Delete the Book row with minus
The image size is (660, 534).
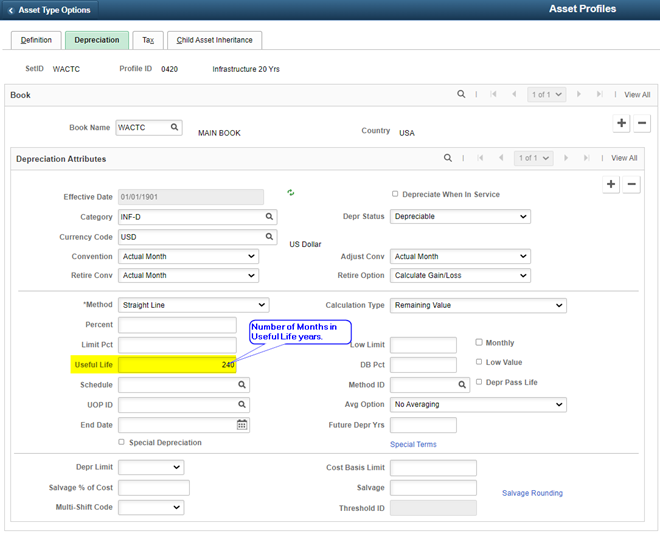coord(641,123)
